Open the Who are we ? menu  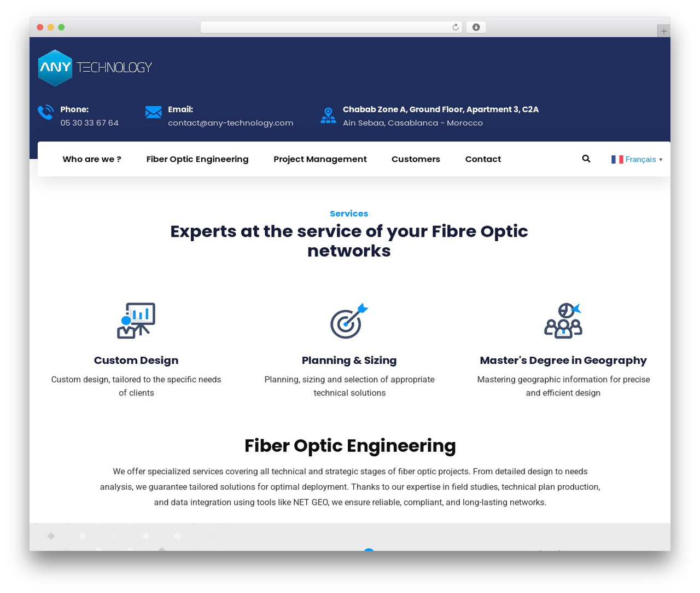(x=92, y=159)
